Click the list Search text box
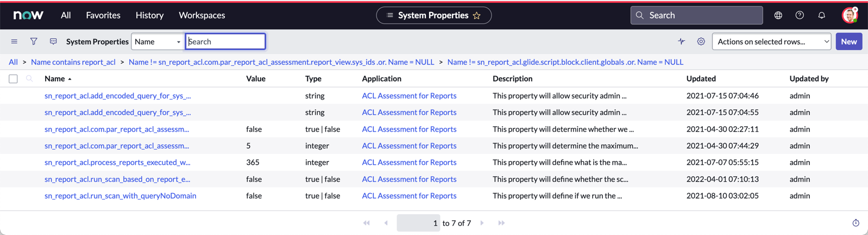This screenshot has width=868, height=235. tap(225, 41)
